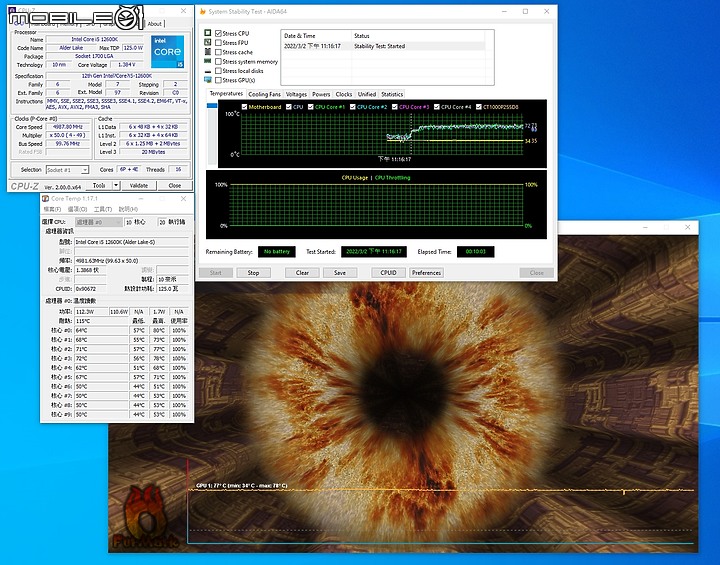Uncheck the Stress CPU checkbox
Screen dimensions: 720x565
218,33
